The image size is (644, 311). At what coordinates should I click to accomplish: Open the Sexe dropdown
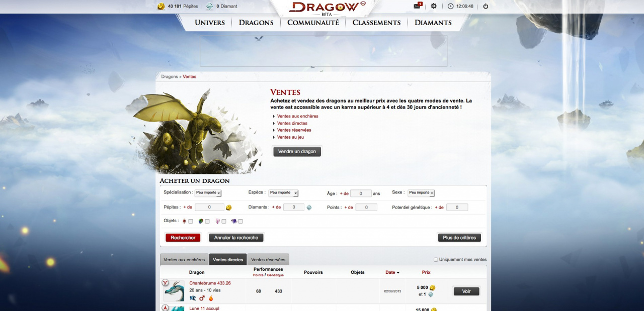pos(421,193)
